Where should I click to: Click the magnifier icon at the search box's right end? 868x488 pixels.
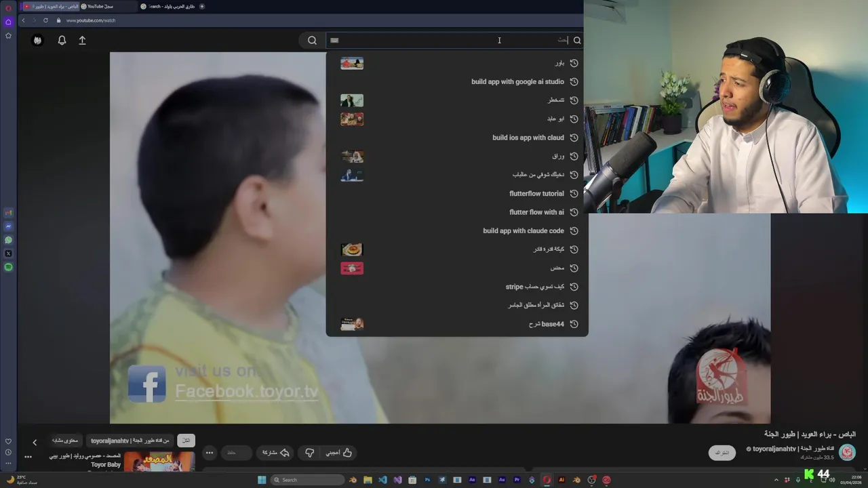click(x=577, y=40)
